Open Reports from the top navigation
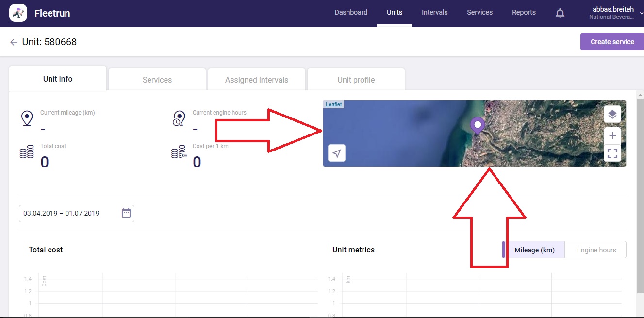 click(x=524, y=12)
